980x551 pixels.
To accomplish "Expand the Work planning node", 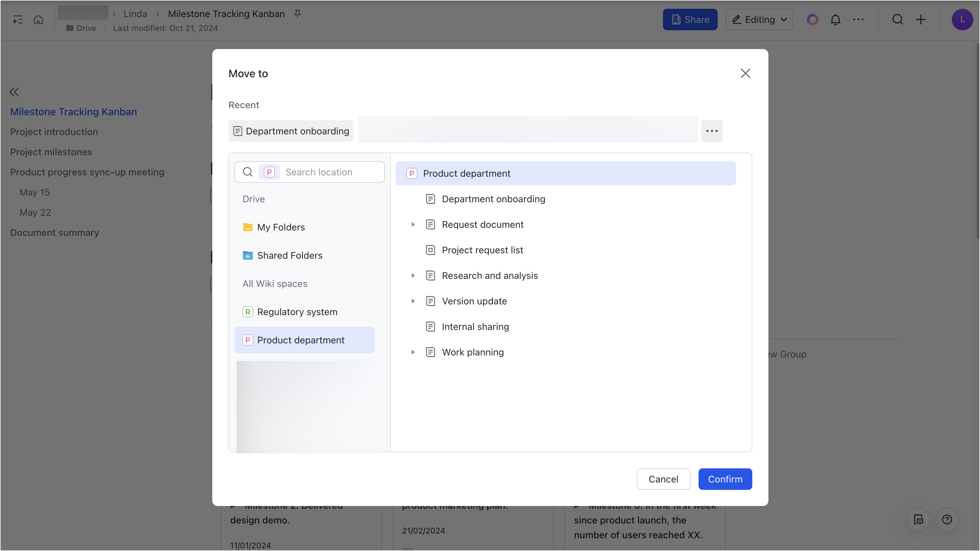I will pos(413,352).
